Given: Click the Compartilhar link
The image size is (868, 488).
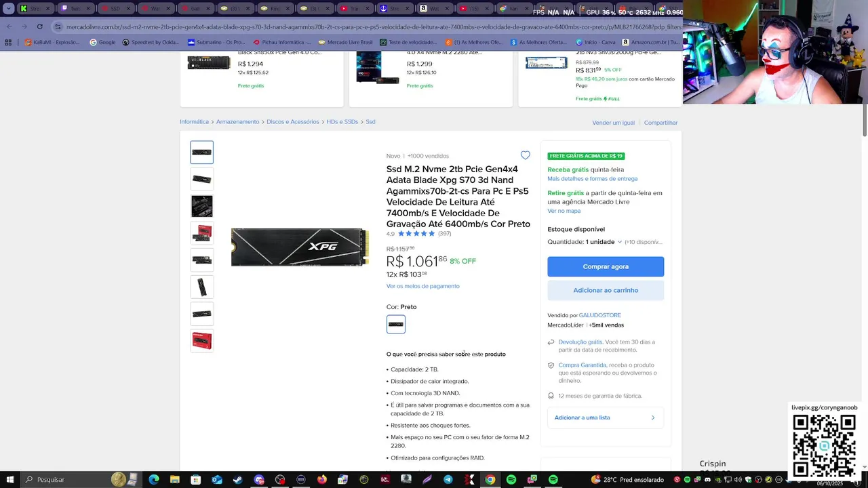Looking at the screenshot, I should pyautogui.click(x=660, y=123).
